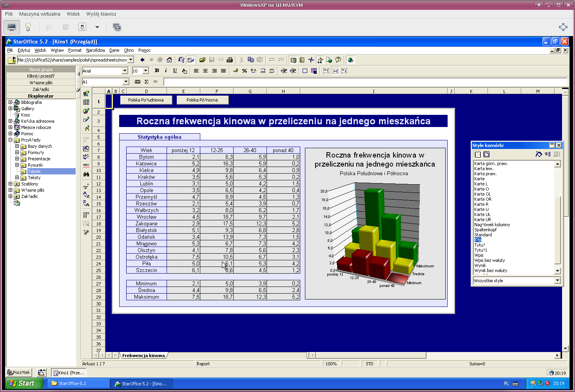Viewport: 575px width, 392px height.
Task: Expand the Bibliografia tree node
Action: coord(11,102)
